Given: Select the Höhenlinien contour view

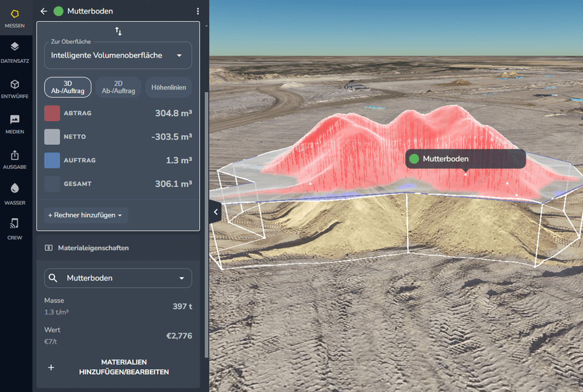Looking at the screenshot, I should click(x=169, y=87).
